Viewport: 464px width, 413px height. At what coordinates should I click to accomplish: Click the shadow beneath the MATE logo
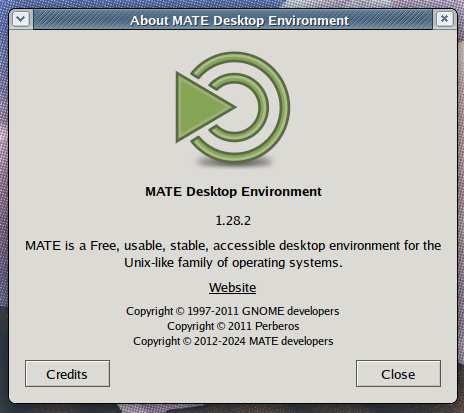(235, 163)
